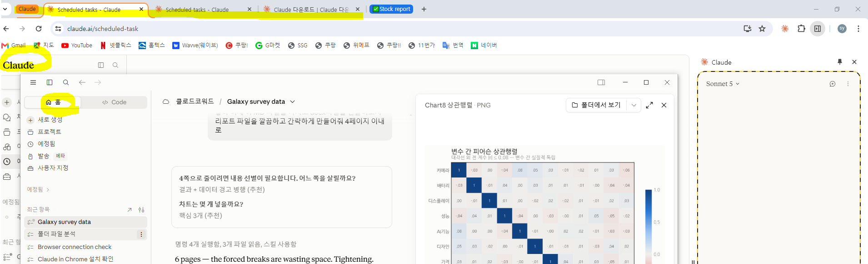Click the correlation matrix chart image
The height and width of the screenshot is (264, 868).
544,205
